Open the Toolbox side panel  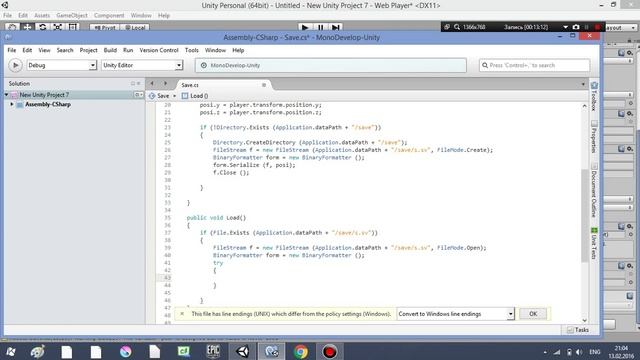(594, 96)
